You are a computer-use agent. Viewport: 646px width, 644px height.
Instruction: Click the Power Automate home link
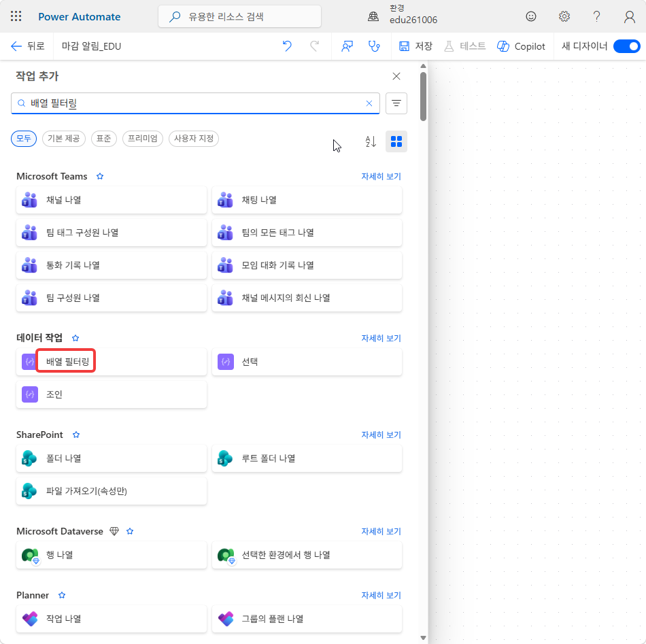pyautogui.click(x=79, y=17)
